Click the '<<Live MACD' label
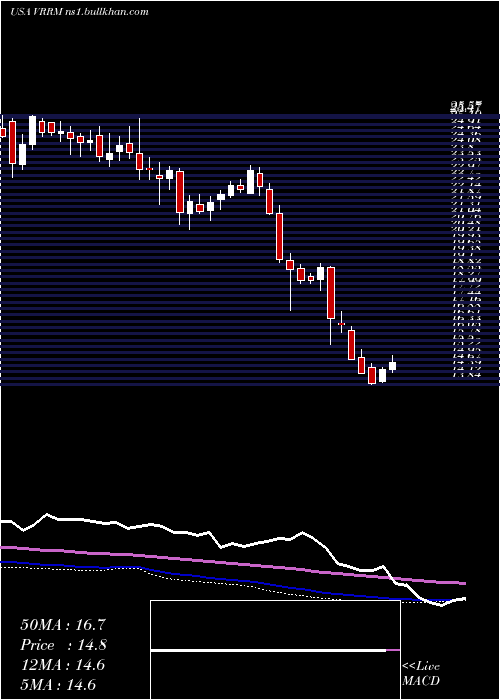 tap(421, 674)
